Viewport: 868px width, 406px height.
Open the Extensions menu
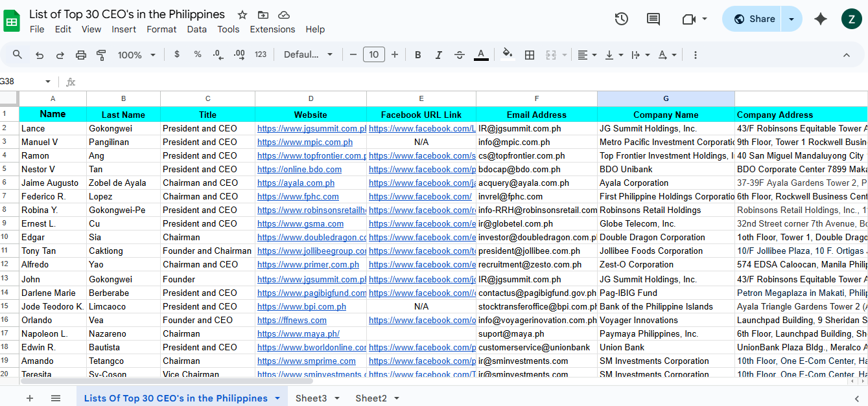[x=272, y=29]
